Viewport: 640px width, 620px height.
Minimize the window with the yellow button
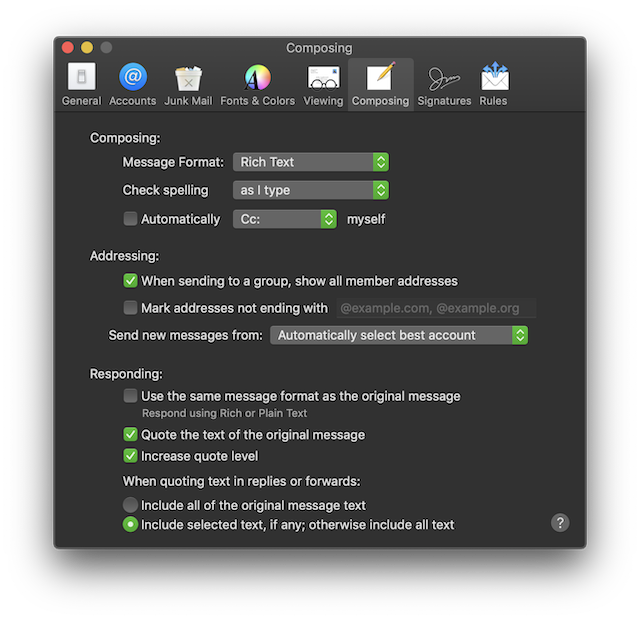(87, 47)
